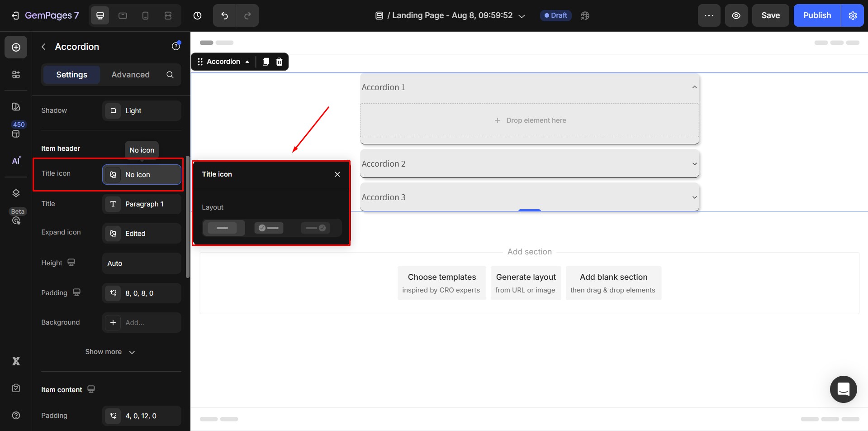Delete the Accordion using trash icon
The image size is (868, 431).
[x=280, y=62]
